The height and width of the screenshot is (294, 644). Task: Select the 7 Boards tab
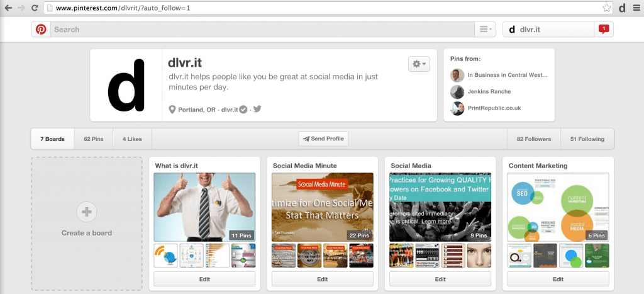[53, 139]
